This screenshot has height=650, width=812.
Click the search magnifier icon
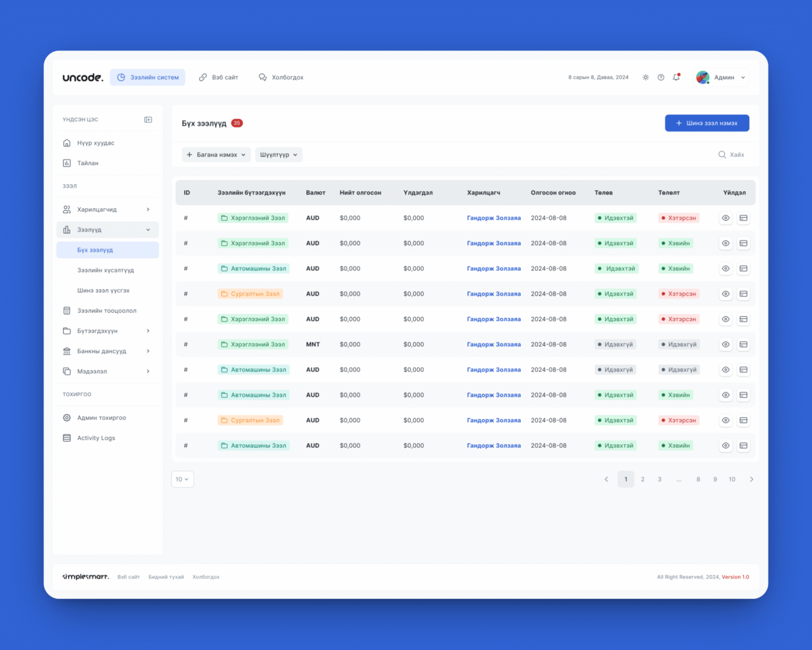pyautogui.click(x=722, y=155)
